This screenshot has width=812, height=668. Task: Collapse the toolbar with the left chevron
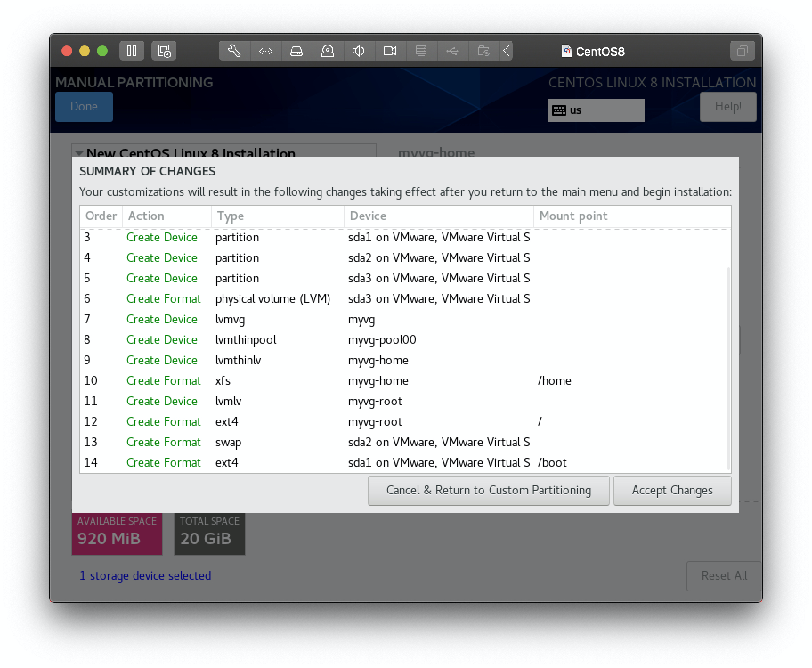coord(506,51)
